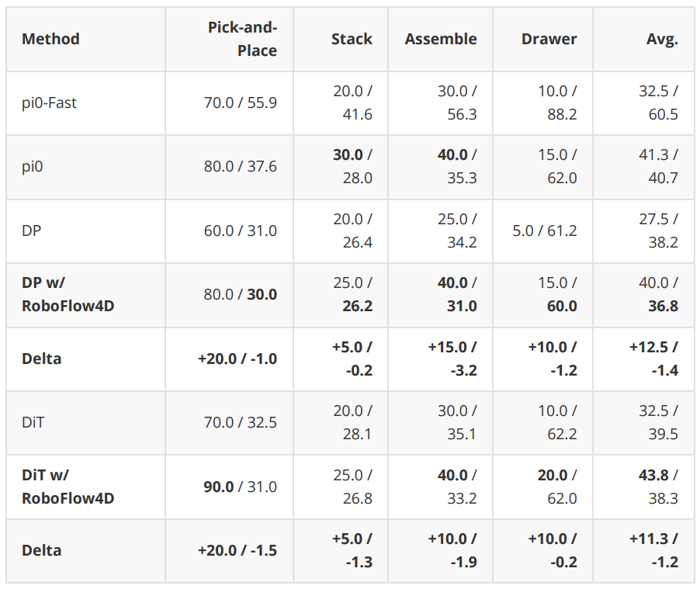700x589 pixels.
Task: Select the +12.5 / -1.4 average cell
Action: click(x=653, y=359)
